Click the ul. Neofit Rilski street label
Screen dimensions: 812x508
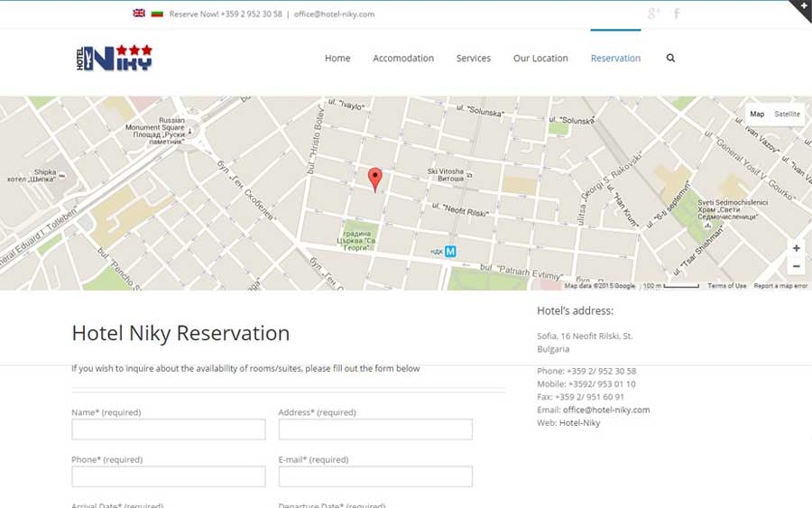460,209
